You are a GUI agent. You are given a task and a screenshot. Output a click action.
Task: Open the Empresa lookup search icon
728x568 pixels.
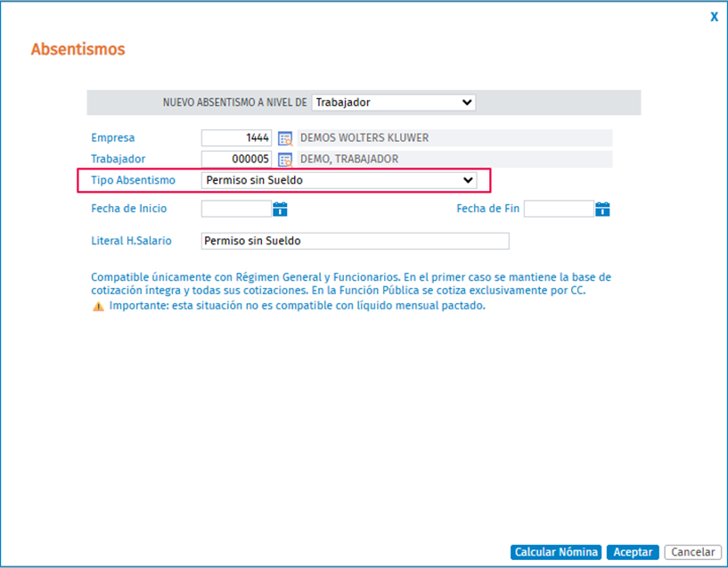(x=285, y=138)
